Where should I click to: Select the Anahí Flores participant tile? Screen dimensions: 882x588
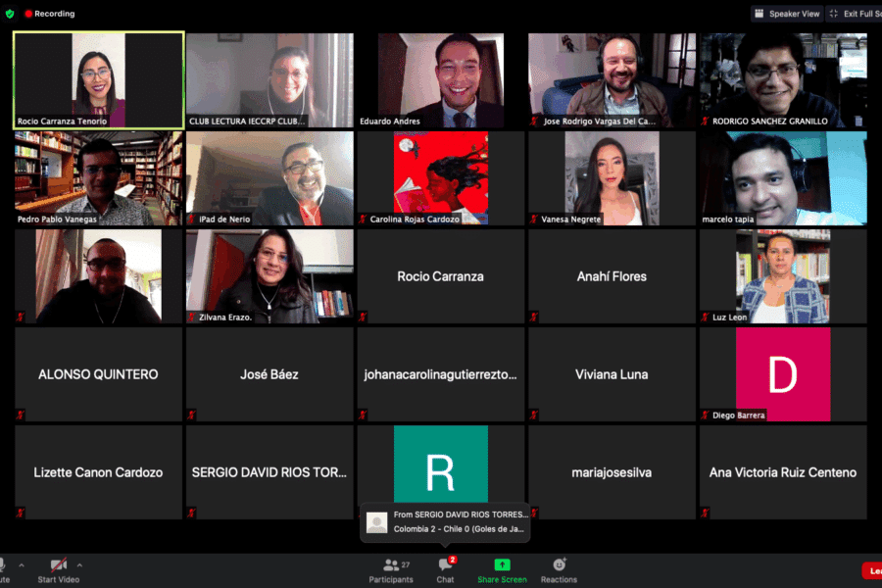coord(612,276)
